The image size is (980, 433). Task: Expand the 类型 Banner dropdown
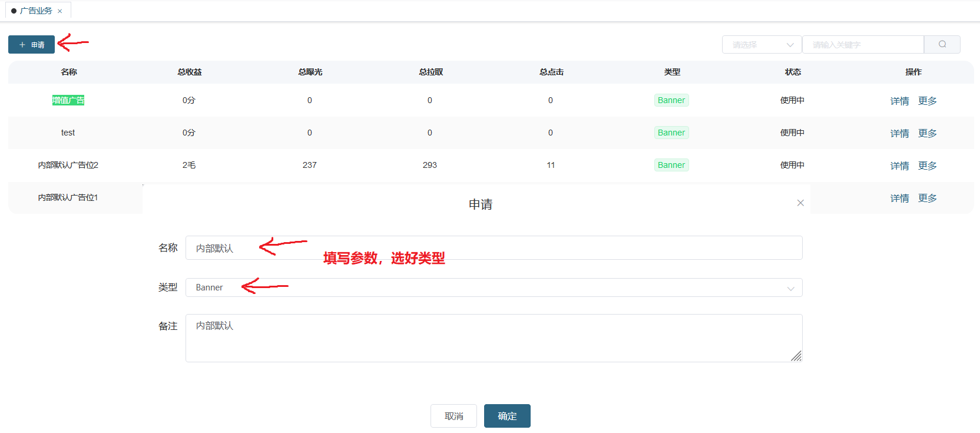[493, 287]
